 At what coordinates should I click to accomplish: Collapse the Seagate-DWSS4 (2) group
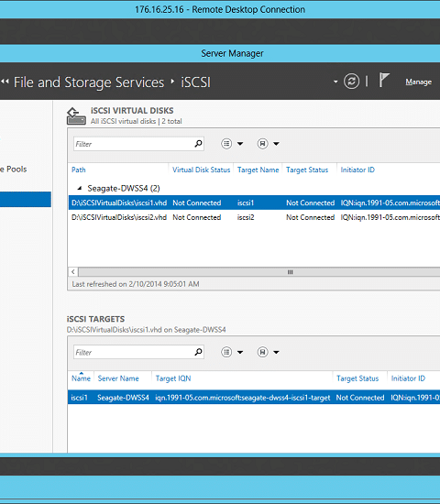coord(80,188)
